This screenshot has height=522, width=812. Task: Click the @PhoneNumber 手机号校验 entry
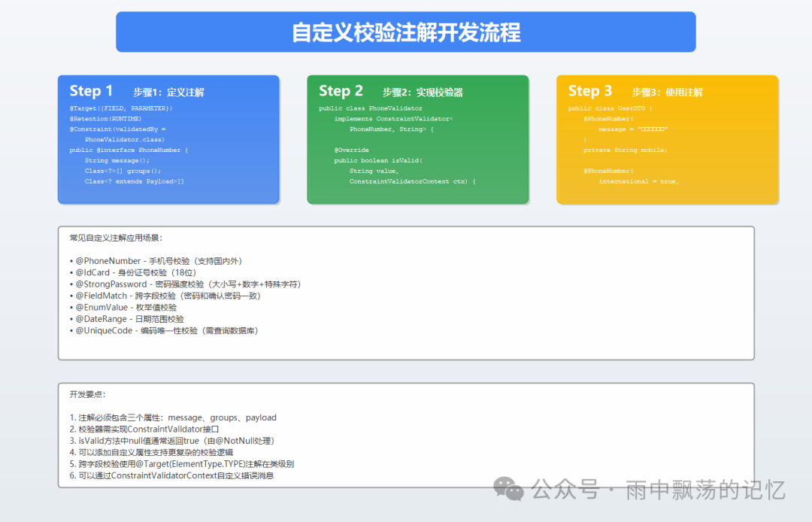[x=161, y=260]
